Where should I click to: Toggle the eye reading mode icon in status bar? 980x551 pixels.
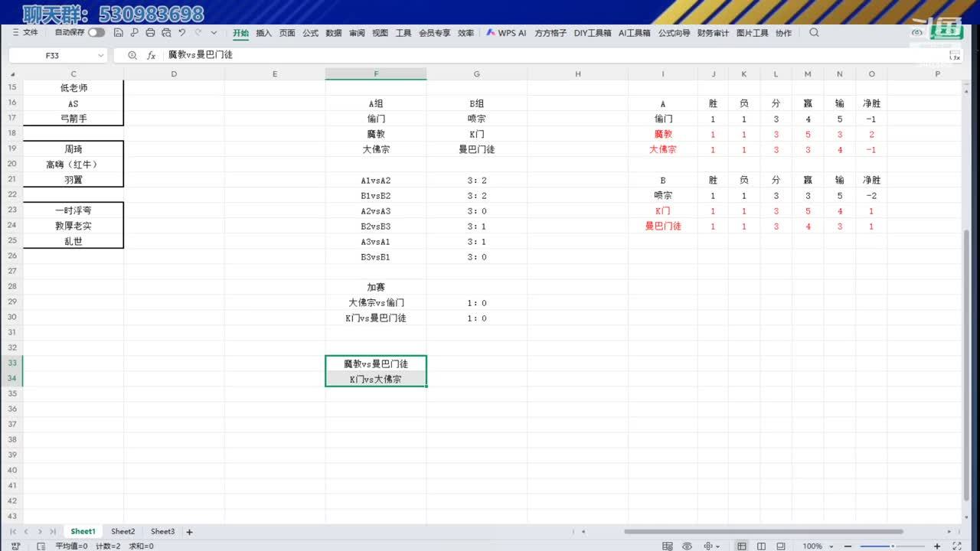687,546
